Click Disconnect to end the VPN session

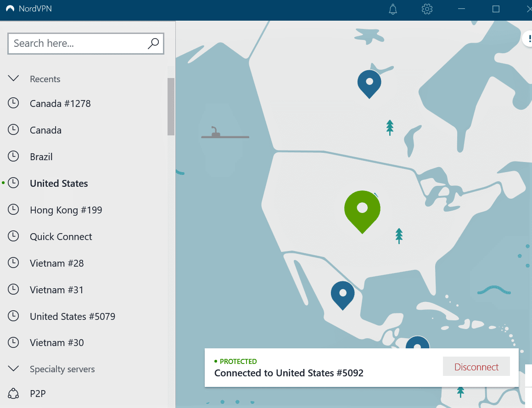pos(476,366)
